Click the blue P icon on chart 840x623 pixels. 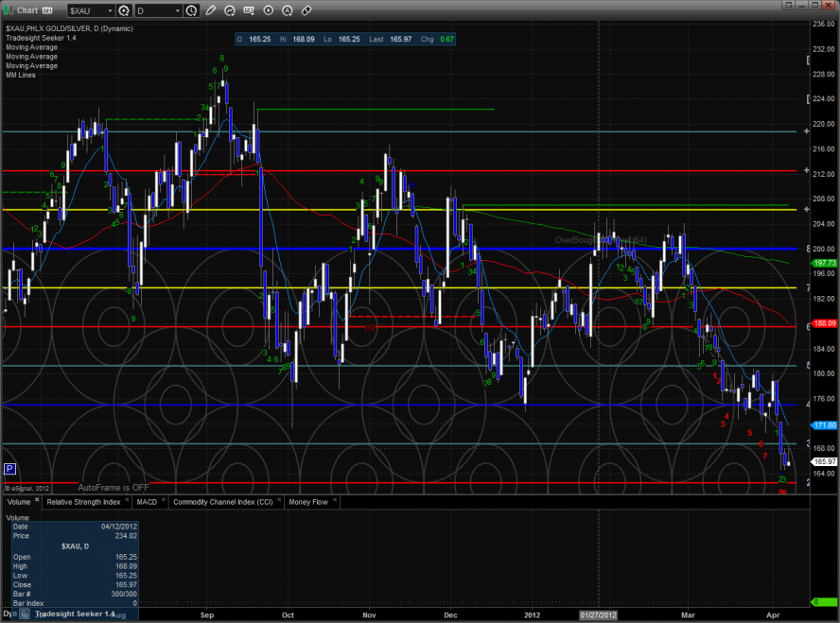[10, 469]
